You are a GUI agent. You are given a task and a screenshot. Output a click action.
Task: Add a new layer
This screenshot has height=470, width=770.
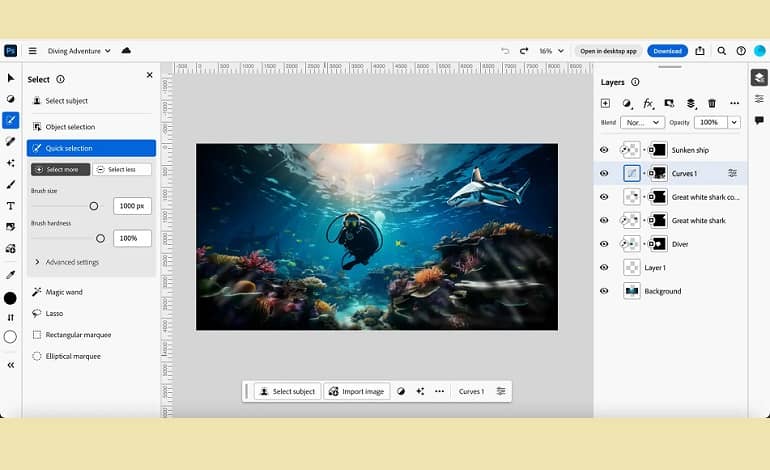tap(605, 103)
